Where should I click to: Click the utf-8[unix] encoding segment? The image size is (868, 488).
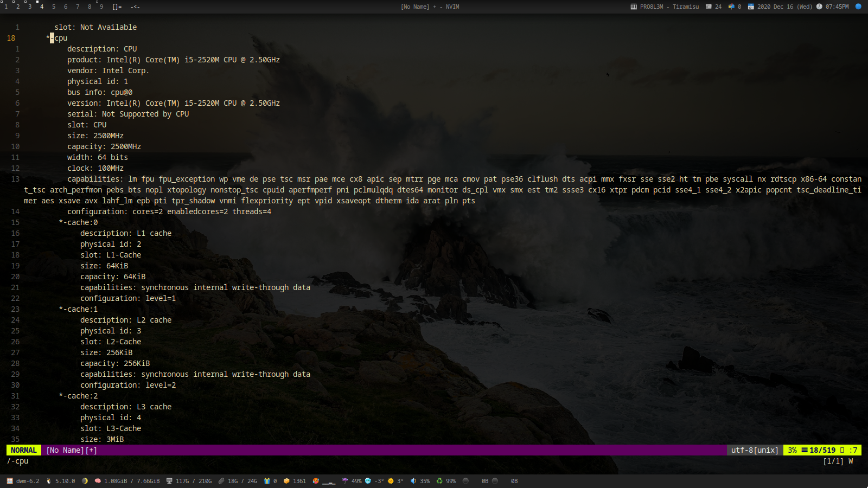point(754,450)
